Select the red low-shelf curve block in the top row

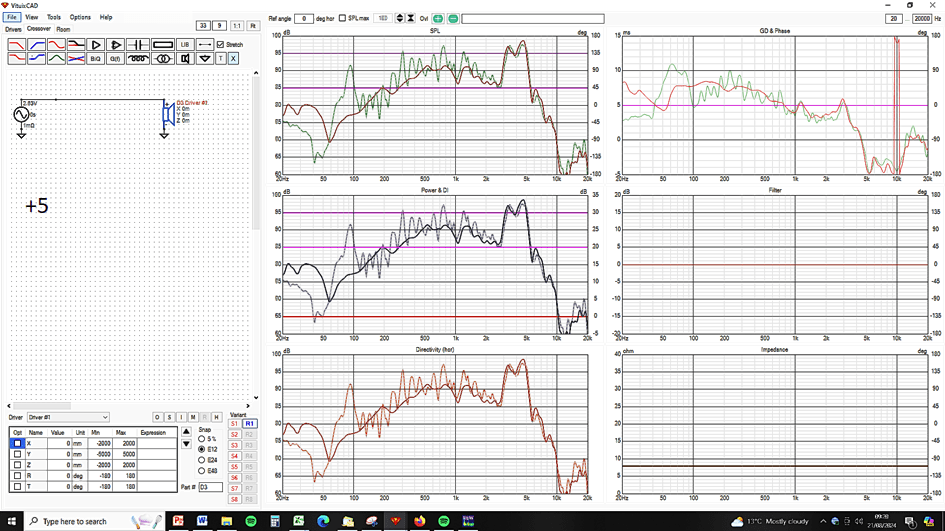56,45
